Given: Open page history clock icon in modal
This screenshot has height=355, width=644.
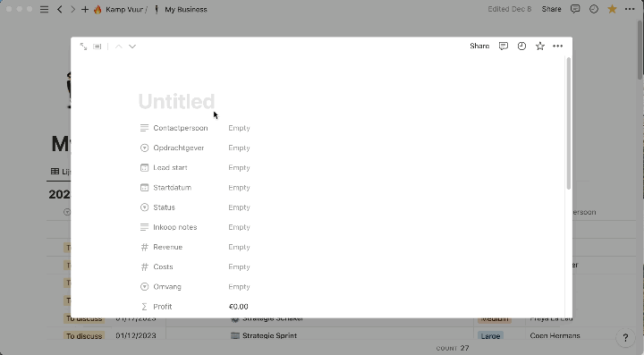Looking at the screenshot, I should coord(521,46).
